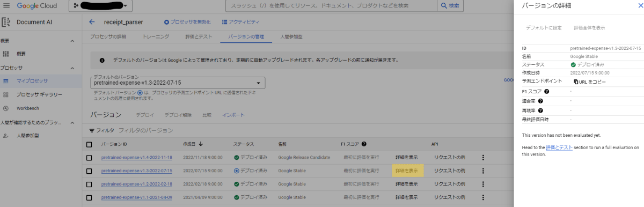Image resolution: width=644 pixels, height=207 pixels.
Task: Click the マイプロセッサ sidebar icon
Action: tap(6, 81)
